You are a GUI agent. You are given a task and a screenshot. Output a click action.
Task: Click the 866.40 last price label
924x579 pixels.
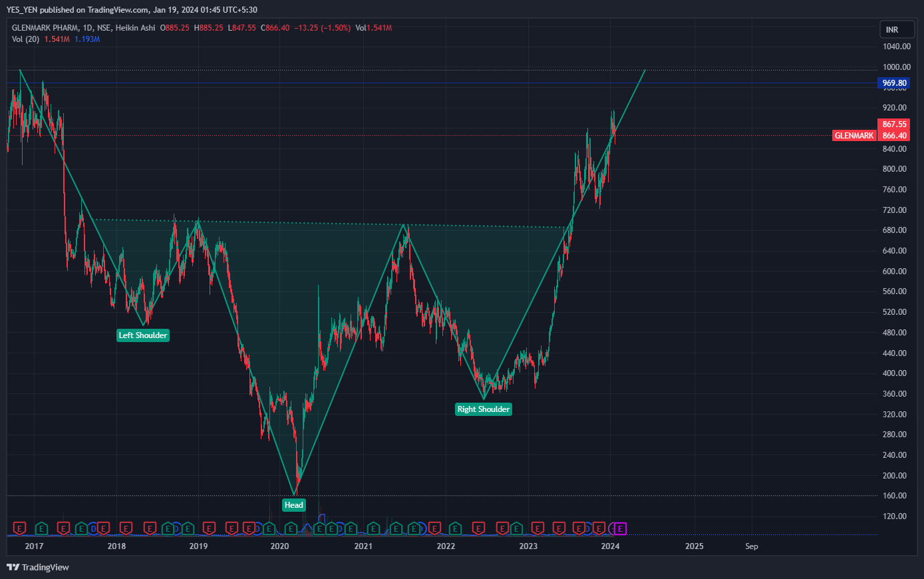(895, 136)
